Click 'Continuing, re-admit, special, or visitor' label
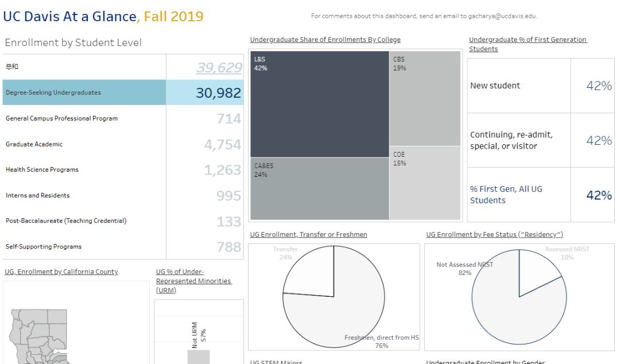Image resolution: width=620 pixels, height=364 pixels. pos(511,141)
